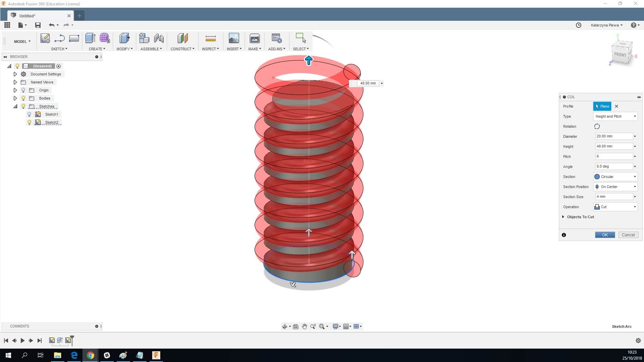The height and width of the screenshot is (362, 644).
Task: Clear the profile selection with the X
Action: (616, 106)
